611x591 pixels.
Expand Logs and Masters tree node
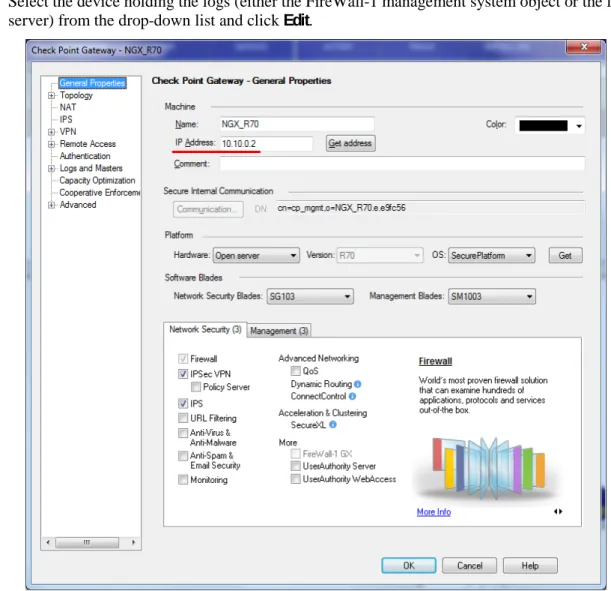click(x=51, y=168)
